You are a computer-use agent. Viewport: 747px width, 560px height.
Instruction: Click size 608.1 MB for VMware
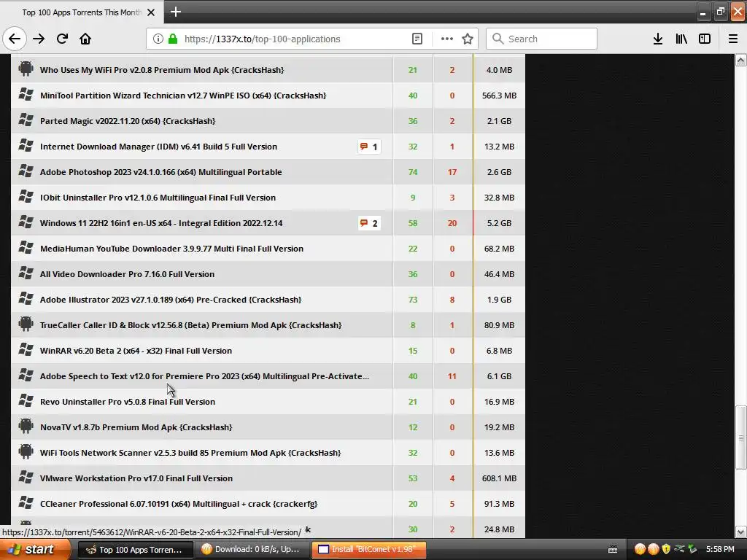tap(499, 478)
